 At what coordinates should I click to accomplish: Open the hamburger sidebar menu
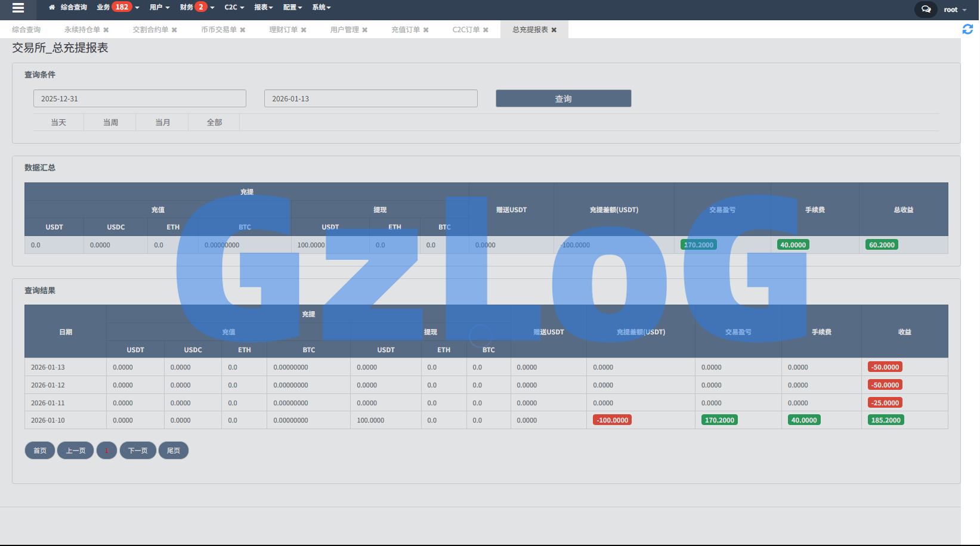(x=18, y=8)
